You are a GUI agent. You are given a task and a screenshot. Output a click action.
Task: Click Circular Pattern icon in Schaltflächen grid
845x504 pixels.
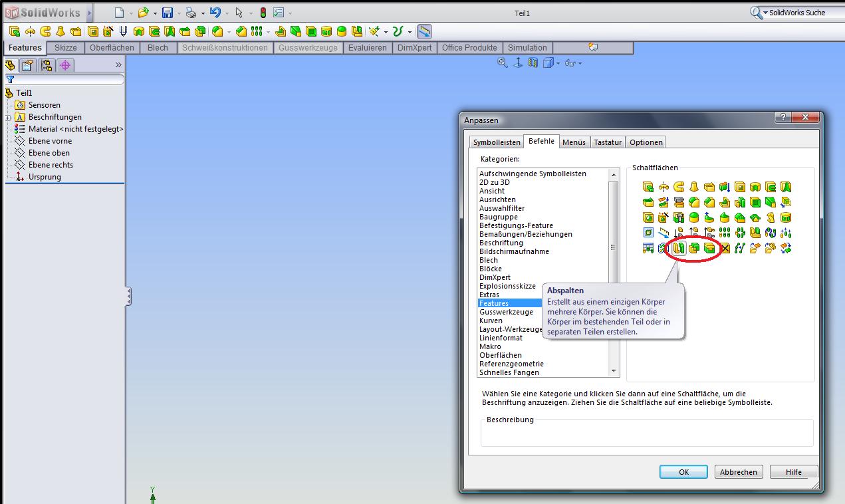coord(740,233)
